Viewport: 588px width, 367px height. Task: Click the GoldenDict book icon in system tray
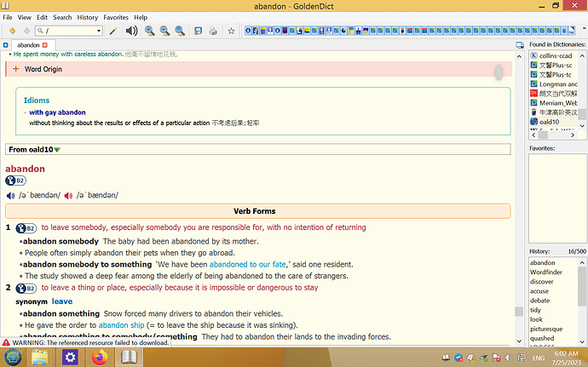click(446, 358)
